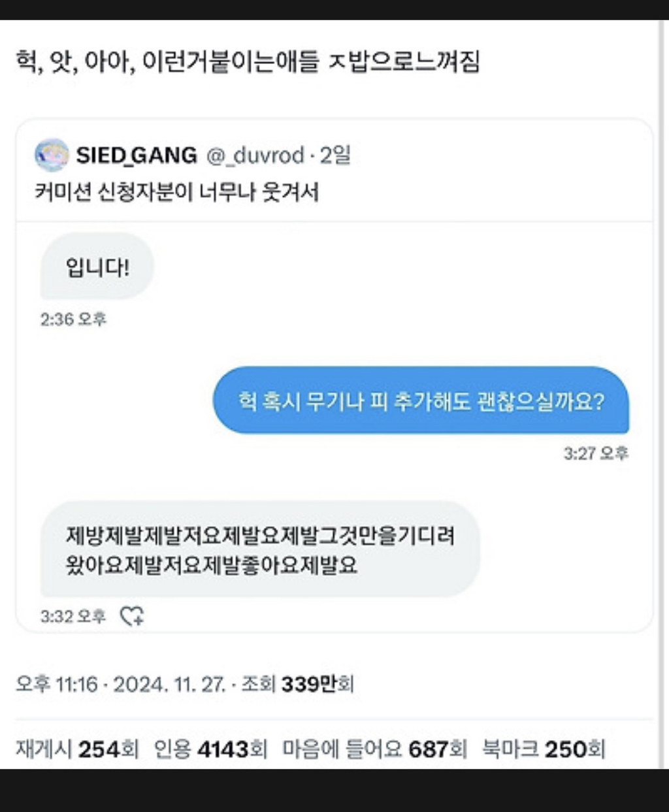The height and width of the screenshot is (812, 669).
Task: Open the tweet's 오후 11:16 post time
Action: pyautogui.click(x=57, y=684)
